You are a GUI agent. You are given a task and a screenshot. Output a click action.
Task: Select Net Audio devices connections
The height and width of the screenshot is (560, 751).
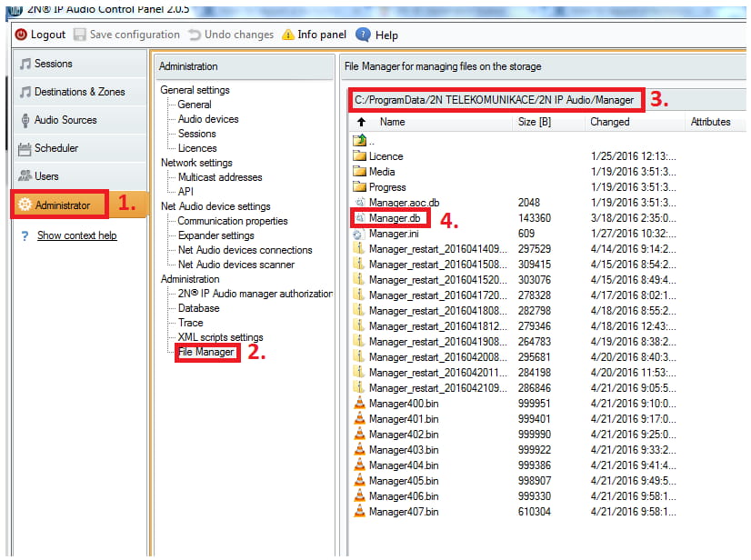point(245,250)
